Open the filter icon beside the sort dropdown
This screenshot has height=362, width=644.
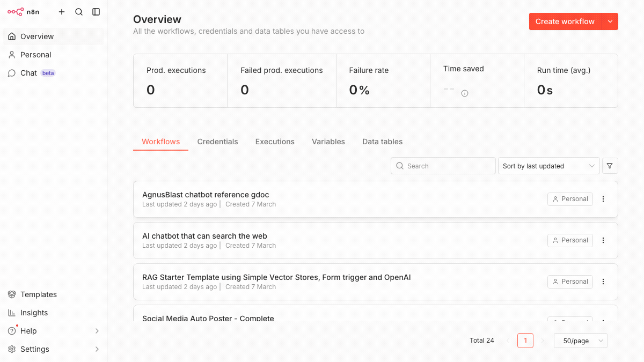click(x=610, y=166)
